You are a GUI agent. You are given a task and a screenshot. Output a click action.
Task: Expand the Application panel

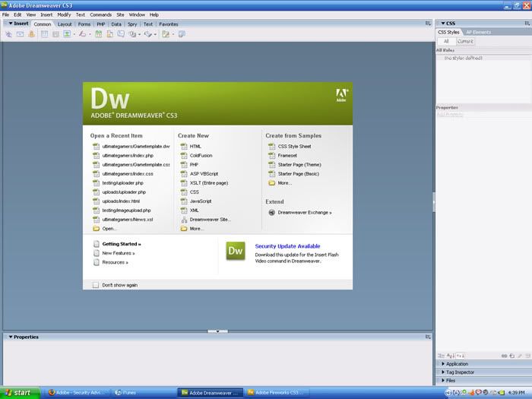point(443,364)
